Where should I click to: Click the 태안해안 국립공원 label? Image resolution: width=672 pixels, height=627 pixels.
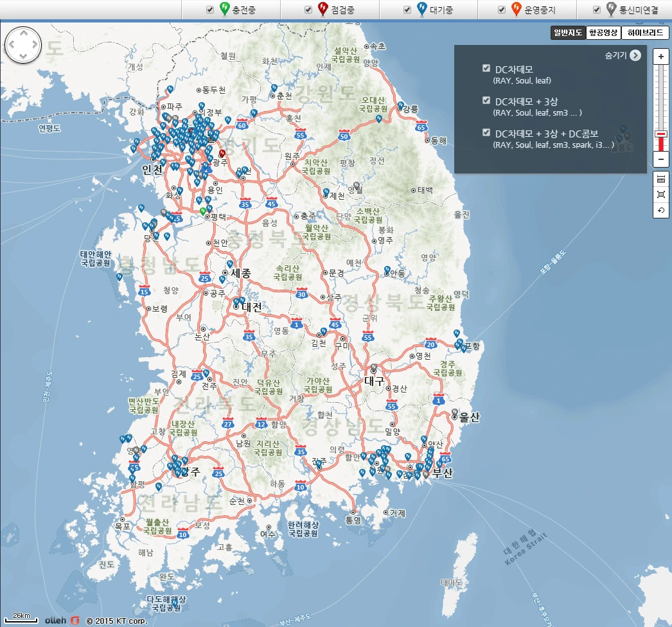(x=96, y=258)
